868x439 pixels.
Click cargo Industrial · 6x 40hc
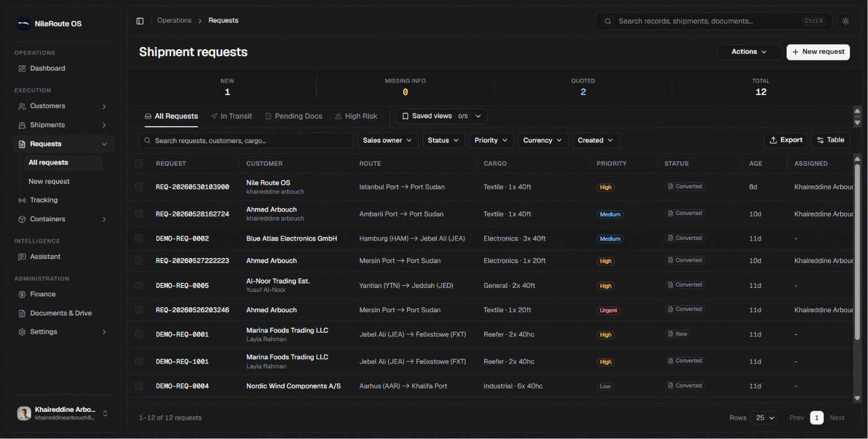pyautogui.click(x=513, y=386)
